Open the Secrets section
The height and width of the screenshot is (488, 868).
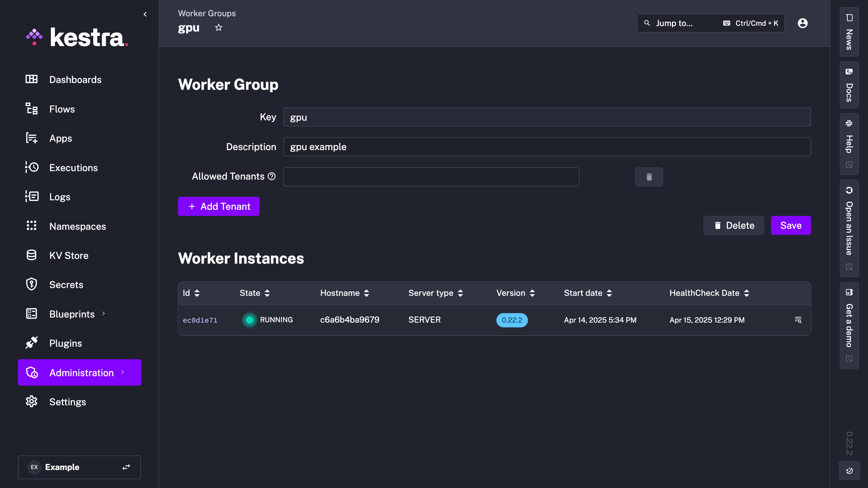[x=66, y=284]
